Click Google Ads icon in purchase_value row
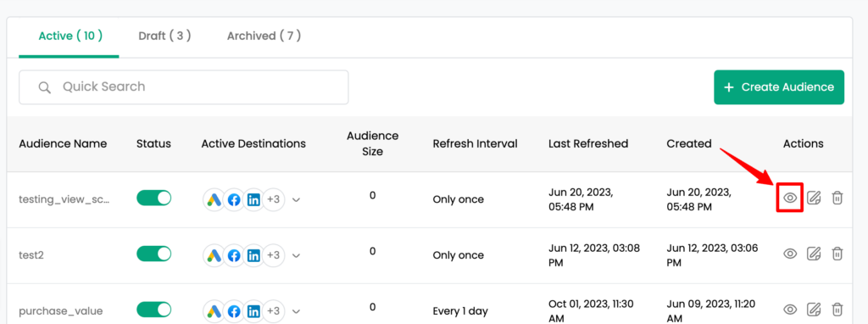The width and height of the screenshot is (868, 324). (214, 310)
